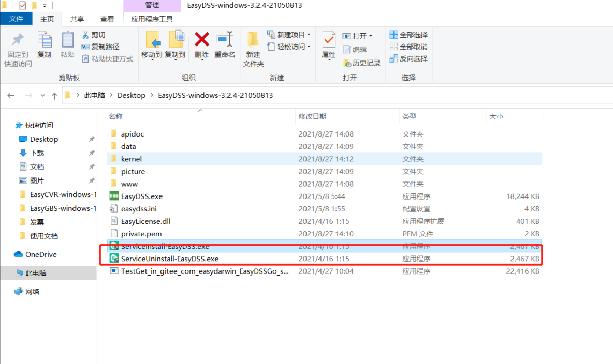The height and width of the screenshot is (364, 613).
Task: Click the Copy (复制) ribbon icon
Action: click(x=44, y=40)
